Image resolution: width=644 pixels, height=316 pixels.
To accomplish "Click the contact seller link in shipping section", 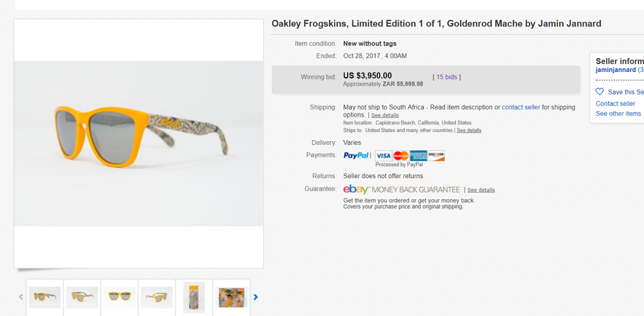I will [521, 107].
